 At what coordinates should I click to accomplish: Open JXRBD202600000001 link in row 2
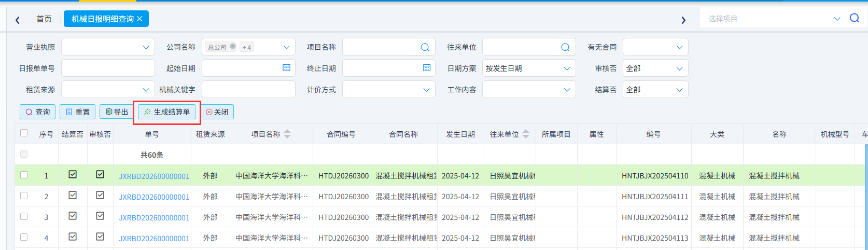(154, 197)
